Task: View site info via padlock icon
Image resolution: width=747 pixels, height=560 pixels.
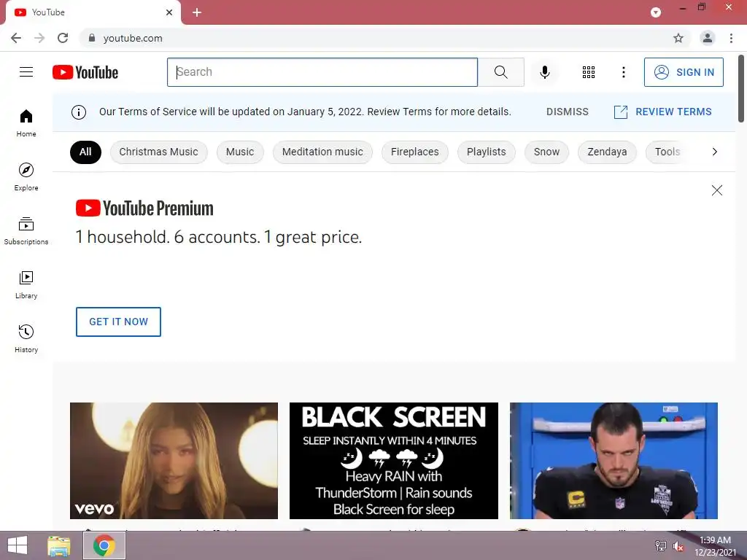Action: click(92, 38)
